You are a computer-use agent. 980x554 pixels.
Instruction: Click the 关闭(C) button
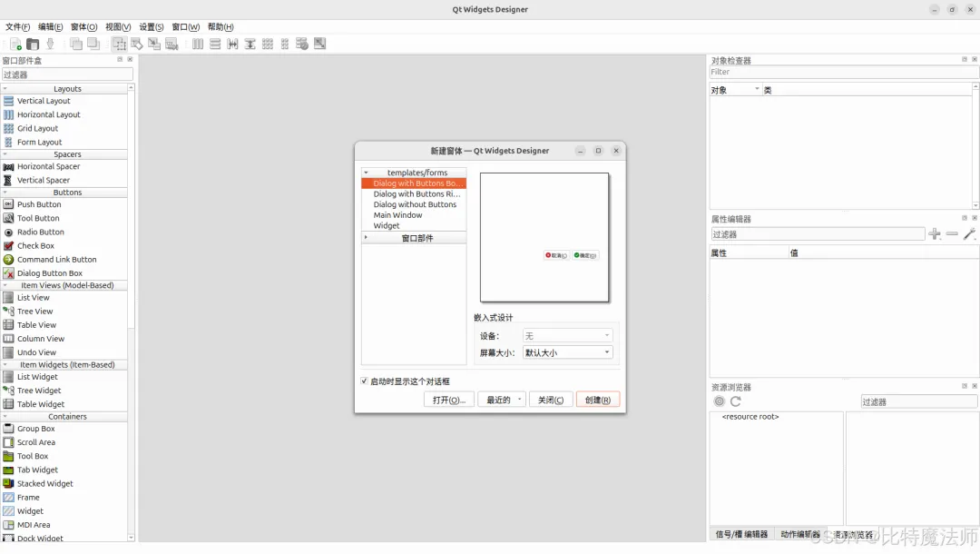551,401
